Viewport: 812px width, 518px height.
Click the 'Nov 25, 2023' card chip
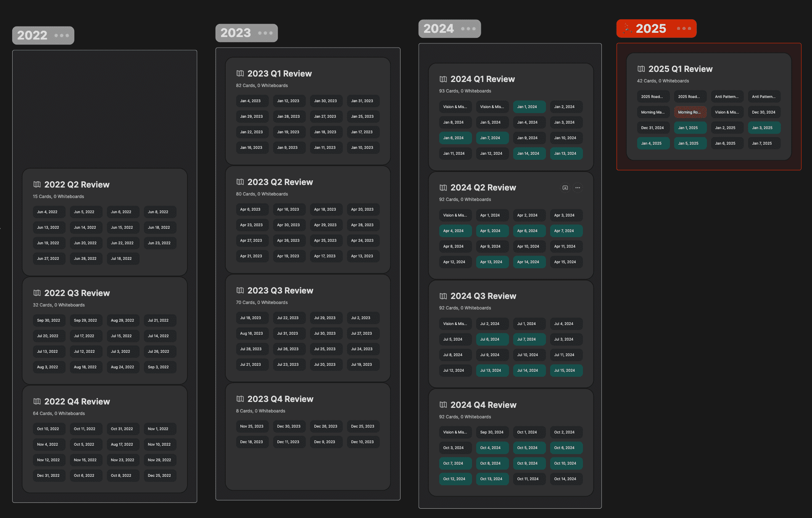coord(252,426)
